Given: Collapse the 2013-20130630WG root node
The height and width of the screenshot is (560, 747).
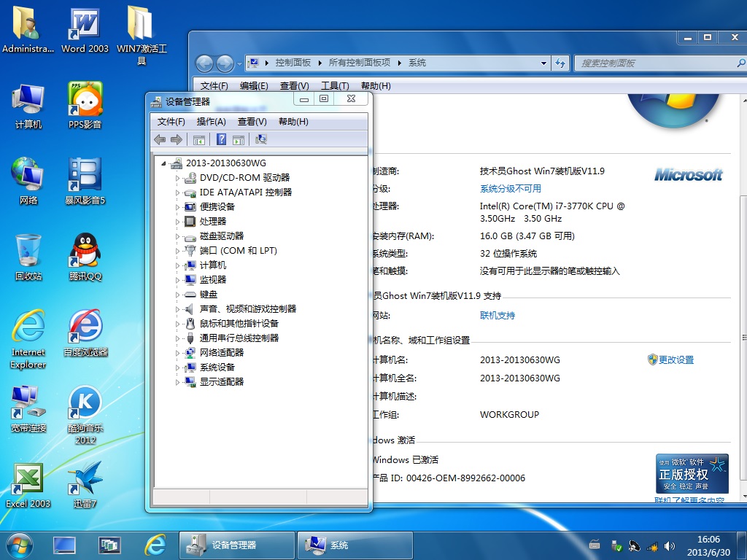Looking at the screenshot, I should pyautogui.click(x=163, y=163).
